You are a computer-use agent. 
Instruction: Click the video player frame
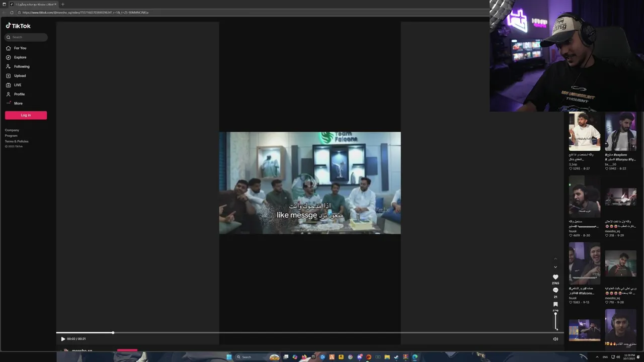point(310,183)
